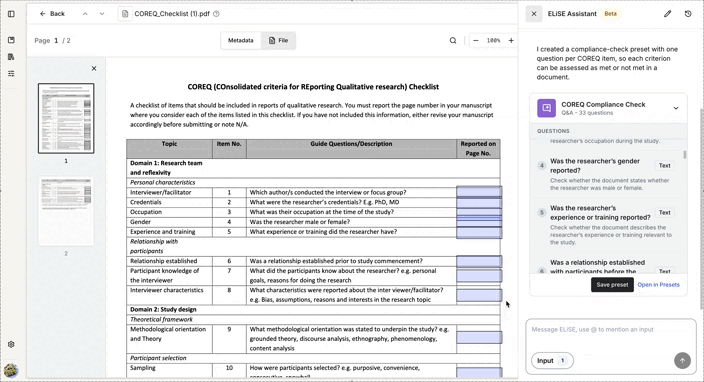The width and height of the screenshot is (704, 382).
Task: Switch to the Metadata tab
Action: pos(241,40)
